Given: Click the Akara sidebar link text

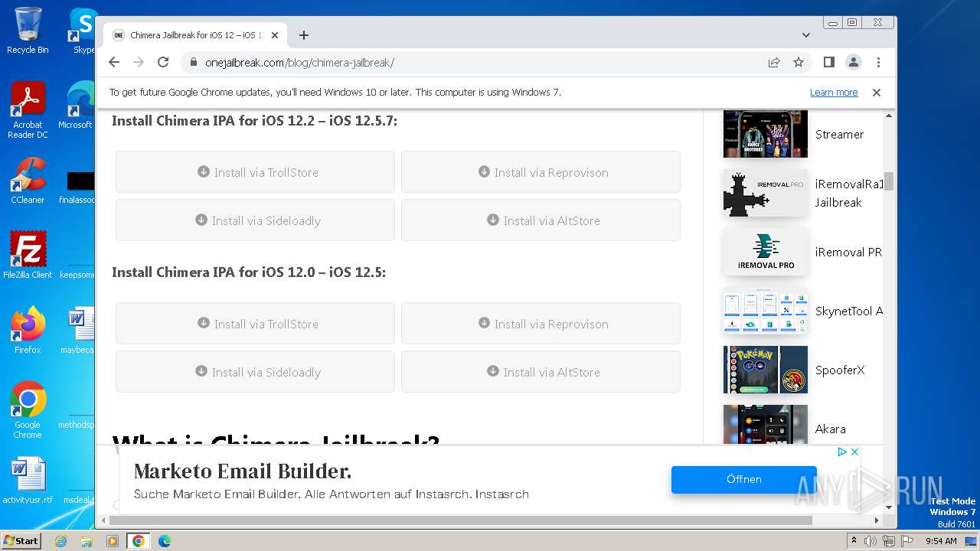Looking at the screenshot, I should click(x=830, y=429).
